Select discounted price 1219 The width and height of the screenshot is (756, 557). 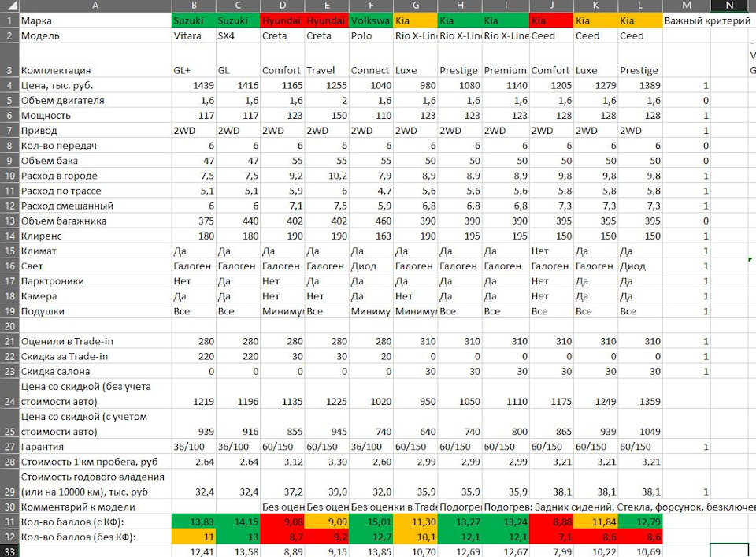[194, 394]
